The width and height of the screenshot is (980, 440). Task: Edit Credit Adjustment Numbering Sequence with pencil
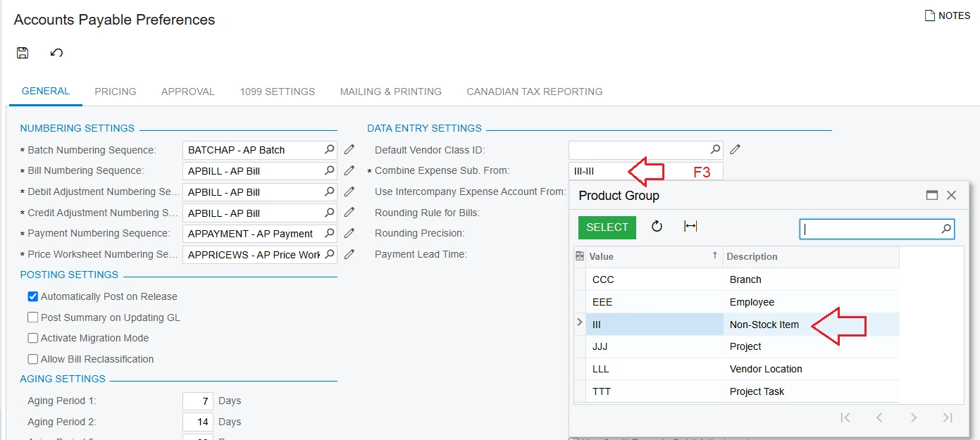click(x=349, y=213)
